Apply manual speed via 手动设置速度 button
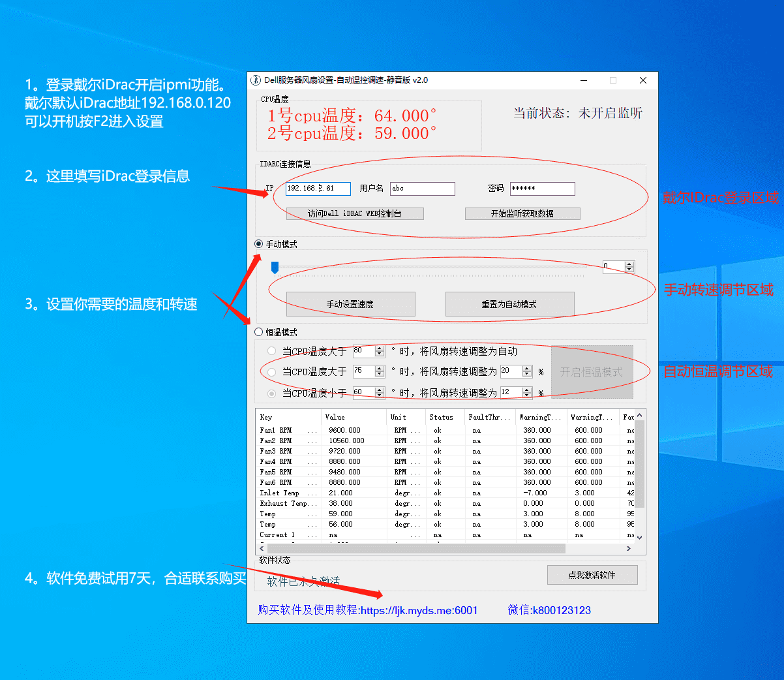 pos(350,303)
